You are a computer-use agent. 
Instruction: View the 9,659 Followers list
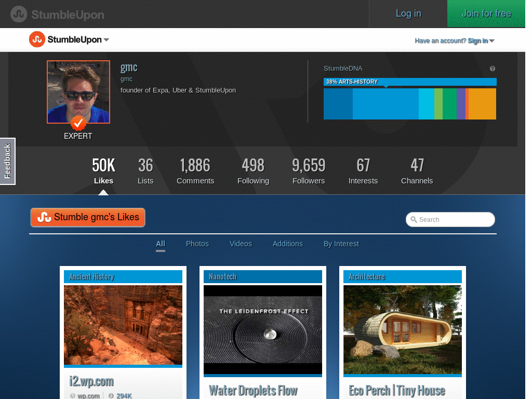pyautogui.click(x=309, y=171)
